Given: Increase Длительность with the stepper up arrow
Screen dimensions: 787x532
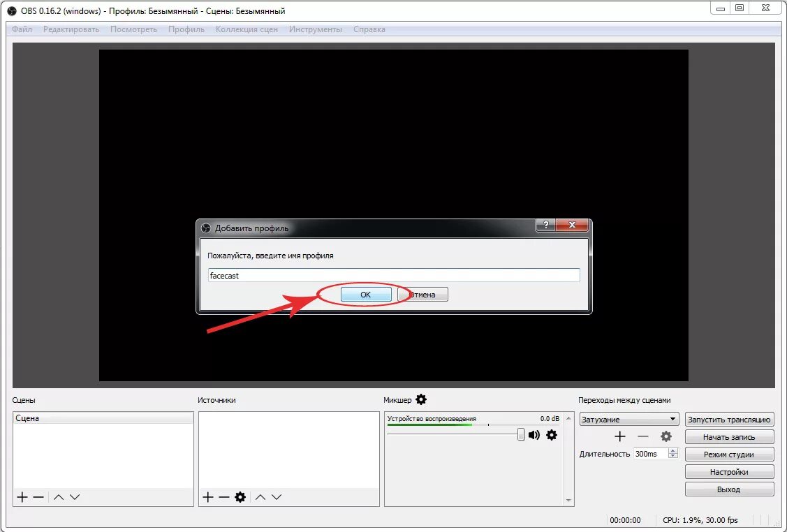Looking at the screenshot, I should click(x=673, y=450).
